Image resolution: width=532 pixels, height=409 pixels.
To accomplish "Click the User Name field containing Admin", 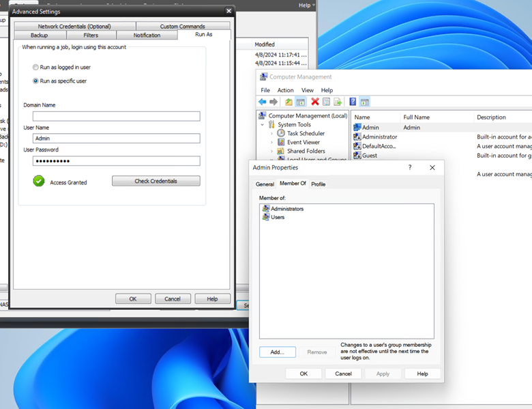I will [117, 138].
